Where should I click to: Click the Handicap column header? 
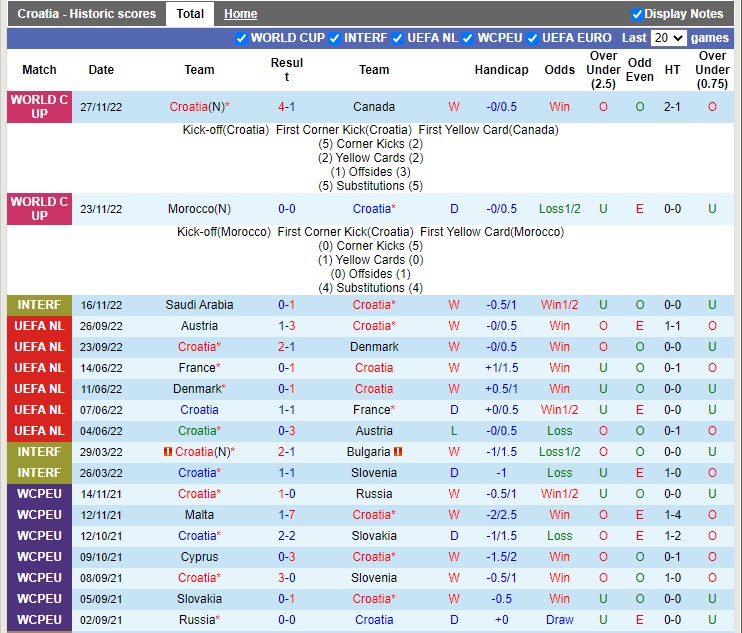[x=501, y=70]
